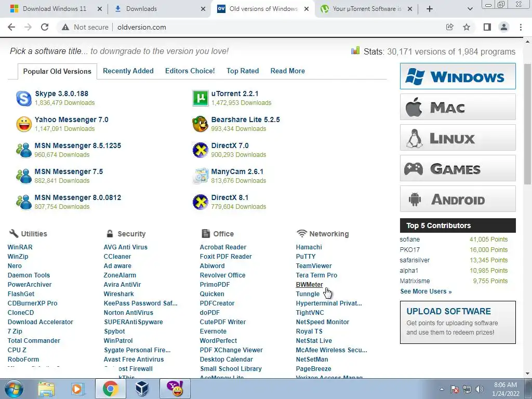Click the page vertical scrollbar thumb
Viewport: 532px width, 399px height.
(x=528, y=124)
